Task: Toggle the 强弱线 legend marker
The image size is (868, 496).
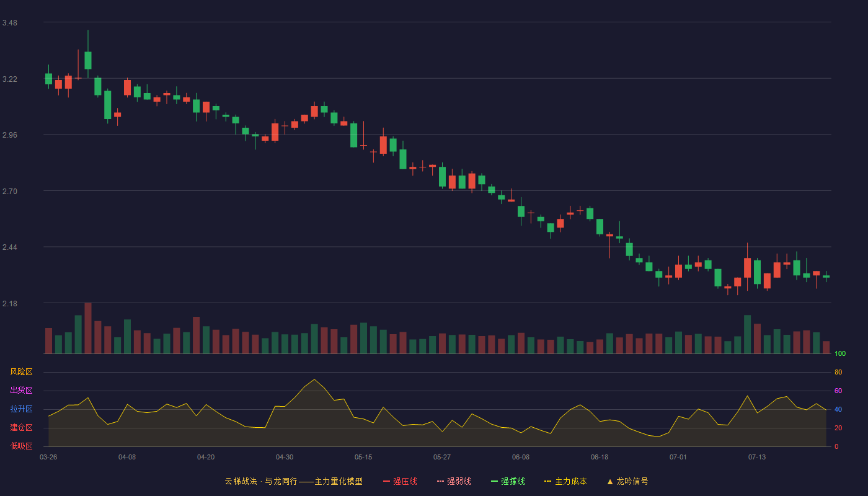Action: pos(441,481)
